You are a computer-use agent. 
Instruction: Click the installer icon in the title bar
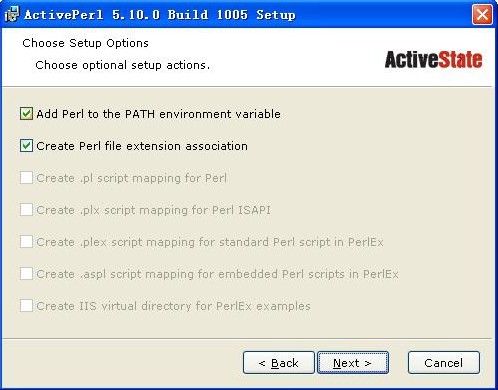[x=12, y=15]
